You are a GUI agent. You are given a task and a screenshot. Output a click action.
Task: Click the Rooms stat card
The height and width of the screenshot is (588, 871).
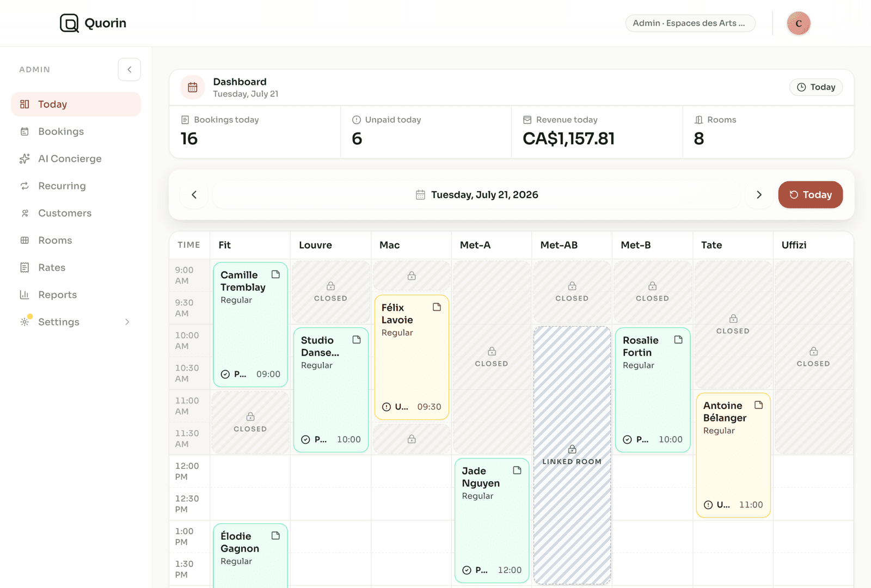pos(768,132)
